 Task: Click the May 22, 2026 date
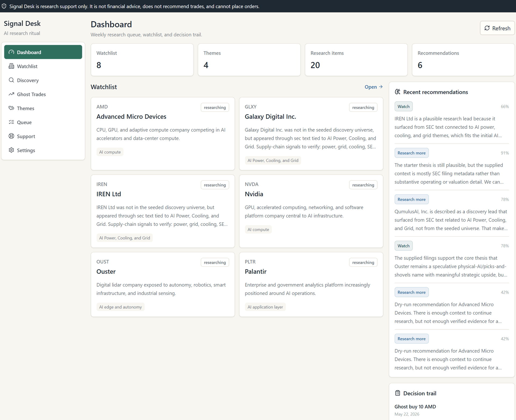(407, 414)
